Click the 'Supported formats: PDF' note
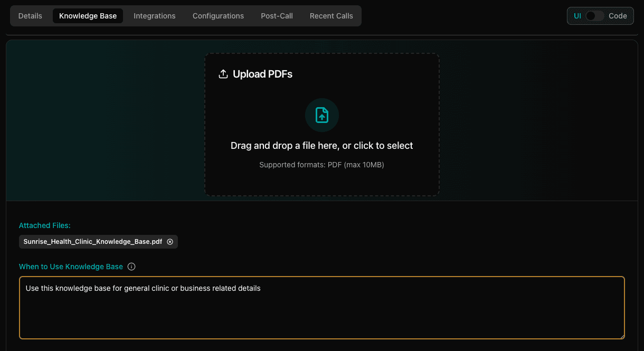644x351 pixels. [322, 165]
